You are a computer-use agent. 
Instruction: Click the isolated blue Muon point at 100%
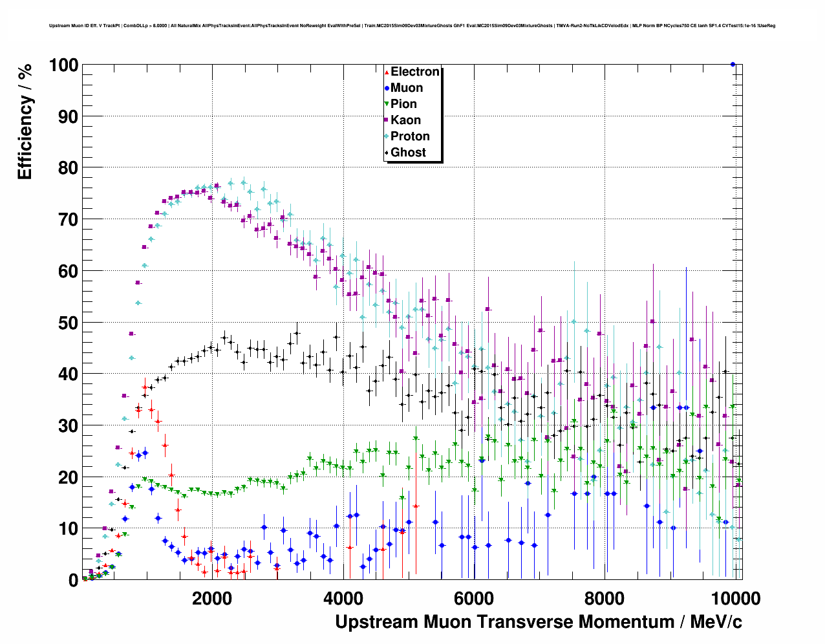[x=733, y=64]
